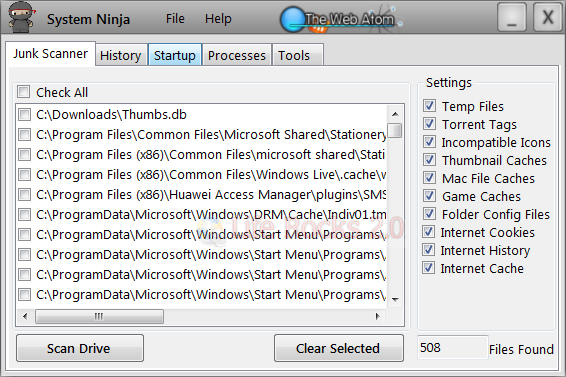Select the C:\Downloads\Thumbs.db path text
The image size is (566, 377).
[x=111, y=115]
